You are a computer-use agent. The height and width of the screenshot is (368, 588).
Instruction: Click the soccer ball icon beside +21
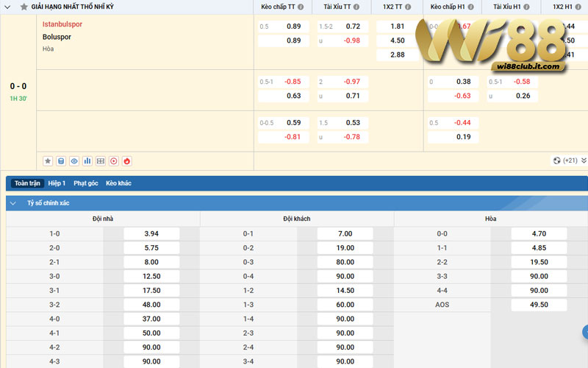[557, 160]
